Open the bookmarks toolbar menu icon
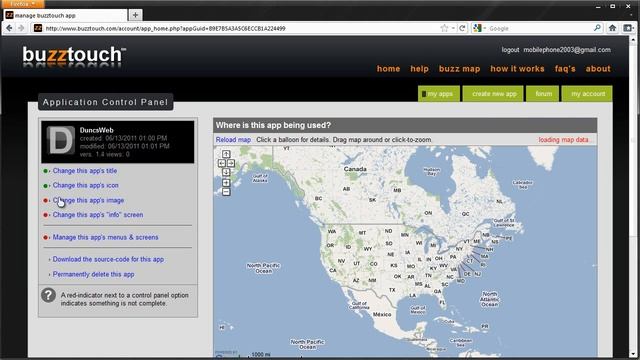Screen dimensions: 640x360 coord(628,28)
